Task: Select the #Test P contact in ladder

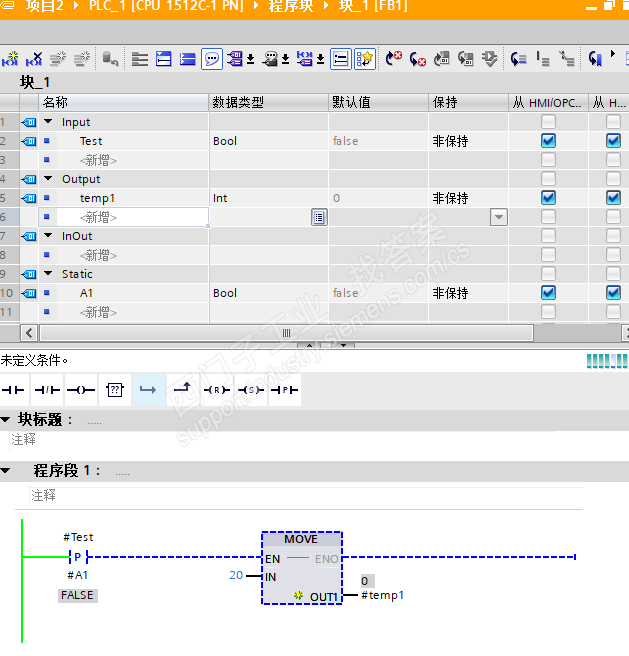Action: click(x=78, y=557)
